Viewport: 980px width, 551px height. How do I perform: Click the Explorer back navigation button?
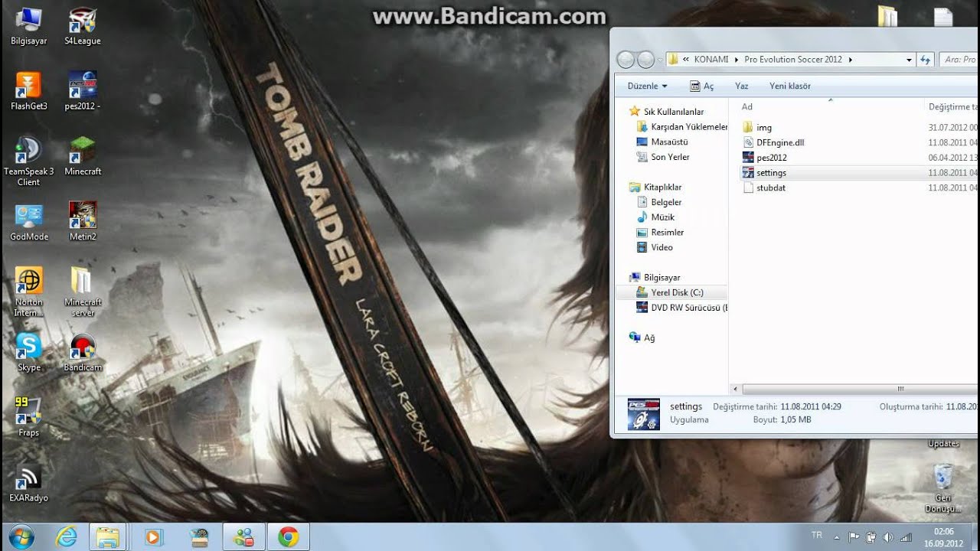click(626, 59)
